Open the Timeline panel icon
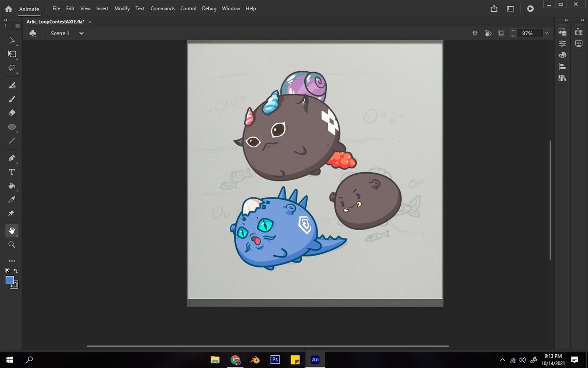The image size is (588, 368). (579, 32)
